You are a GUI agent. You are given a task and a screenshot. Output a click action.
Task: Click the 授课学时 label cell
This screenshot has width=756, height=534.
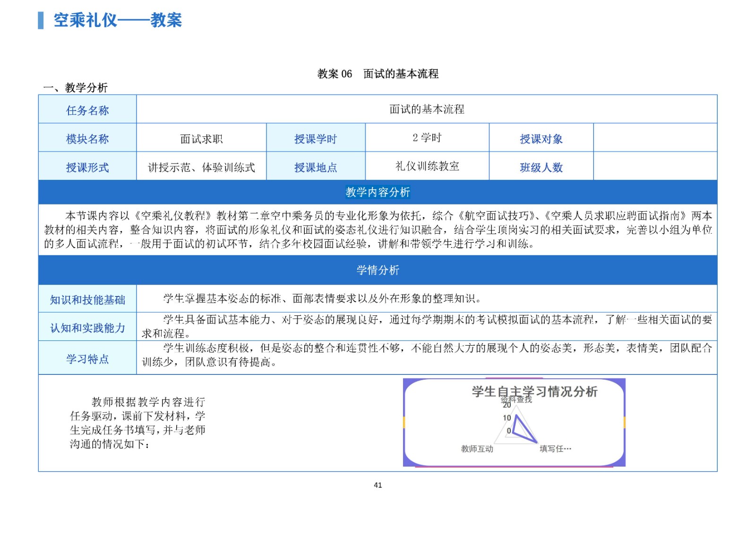tap(316, 138)
